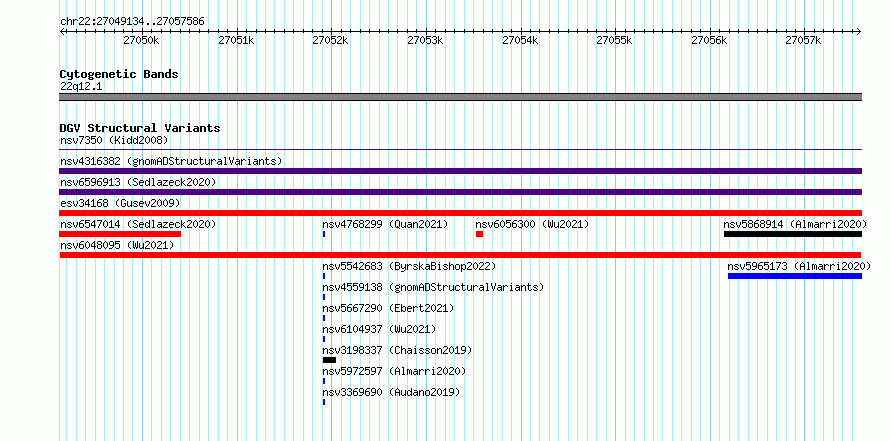Image resolution: width=890 pixels, height=441 pixels.
Task: Select the 22q12.1 band label
Action: (x=81, y=86)
